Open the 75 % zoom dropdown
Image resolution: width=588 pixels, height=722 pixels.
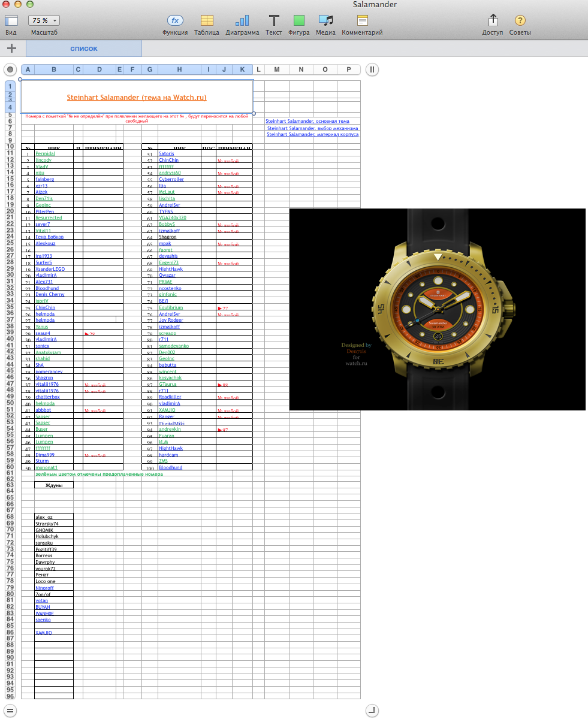44,20
